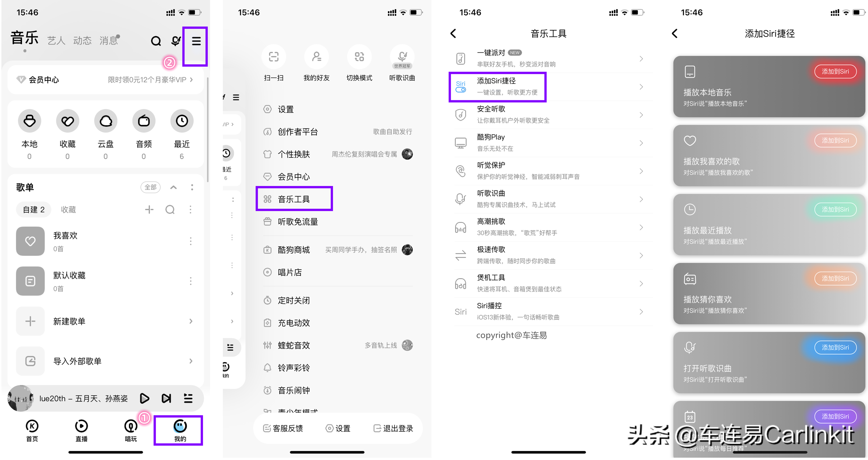Tap playback control play button
Screen dimensions: 868x460
pos(145,398)
